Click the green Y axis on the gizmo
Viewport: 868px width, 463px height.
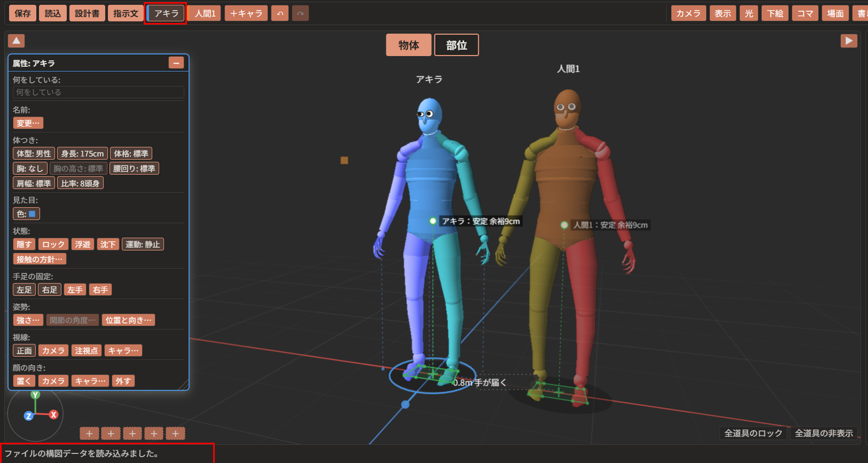35,395
